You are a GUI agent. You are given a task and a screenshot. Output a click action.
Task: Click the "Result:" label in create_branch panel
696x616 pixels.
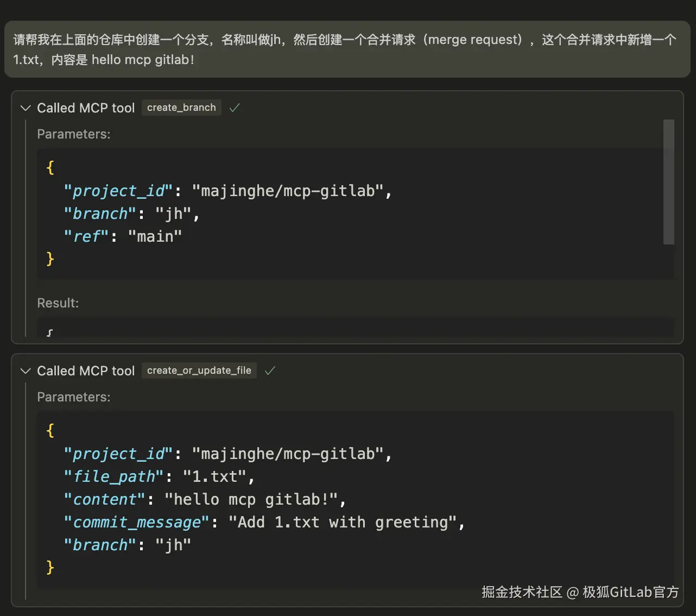58,303
